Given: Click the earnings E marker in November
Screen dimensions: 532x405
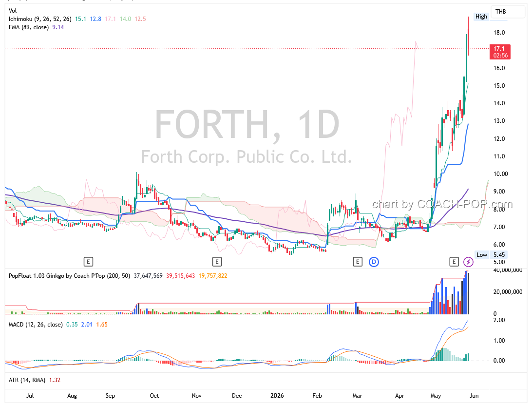Looking at the screenshot, I should [217, 262].
